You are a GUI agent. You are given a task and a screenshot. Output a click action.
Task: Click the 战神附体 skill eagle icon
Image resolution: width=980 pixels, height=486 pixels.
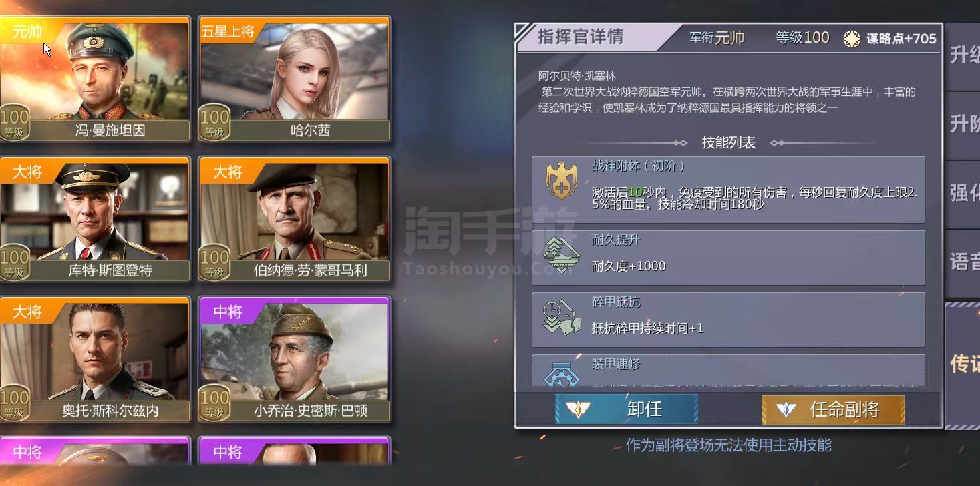[562, 181]
